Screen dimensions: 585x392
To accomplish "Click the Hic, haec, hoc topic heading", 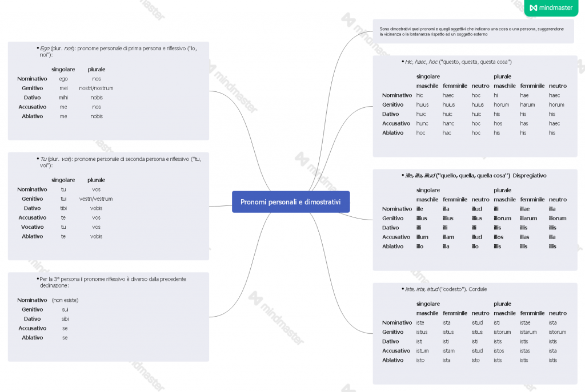I will point(458,62).
